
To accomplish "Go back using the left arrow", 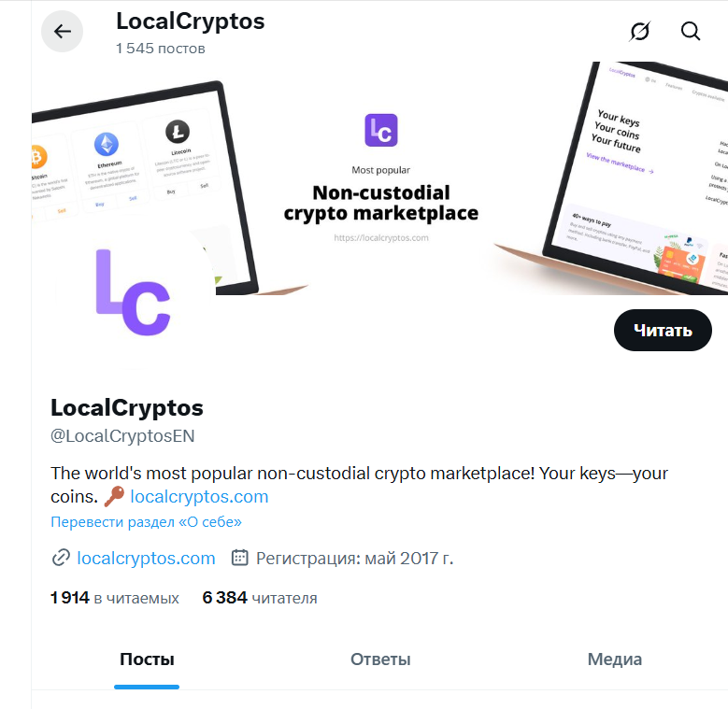I will (63, 32).
